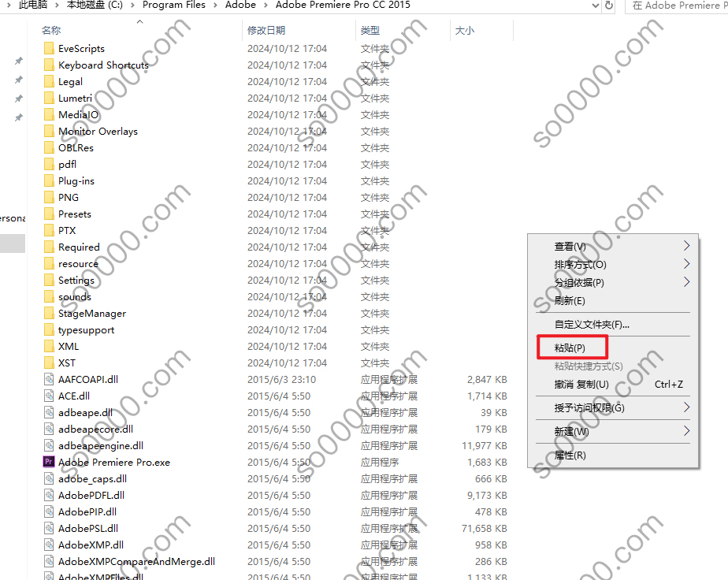Go to 本地磁盘 (C:) in the address path
Viewport: 728px width, 580px height.
[95, 5]
